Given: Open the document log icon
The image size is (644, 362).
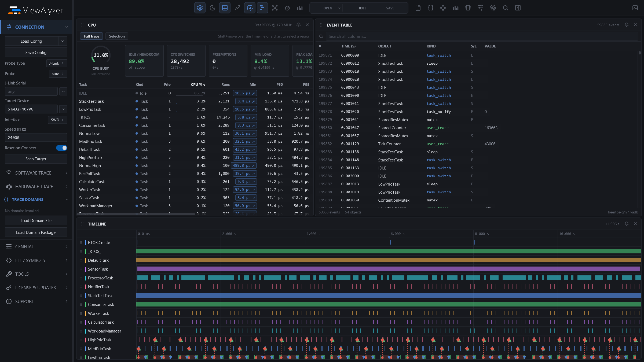Looking at the screenshot, I should pos(418,8).
